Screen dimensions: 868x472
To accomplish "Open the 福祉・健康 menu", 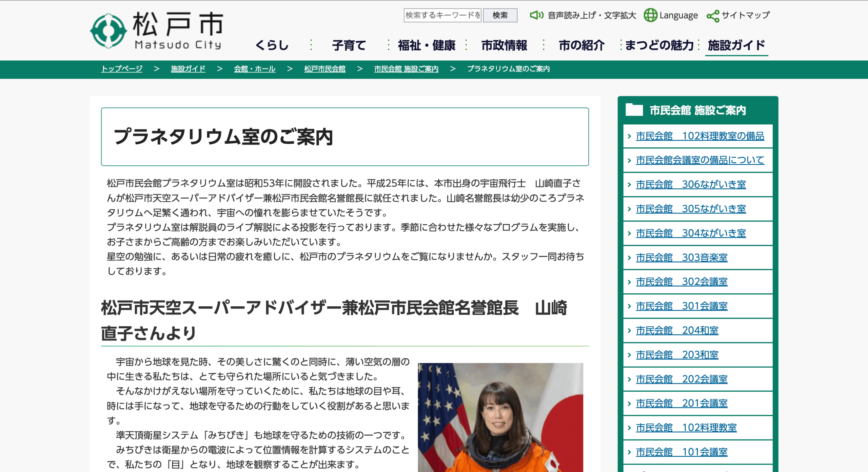I will click(427, 45).
